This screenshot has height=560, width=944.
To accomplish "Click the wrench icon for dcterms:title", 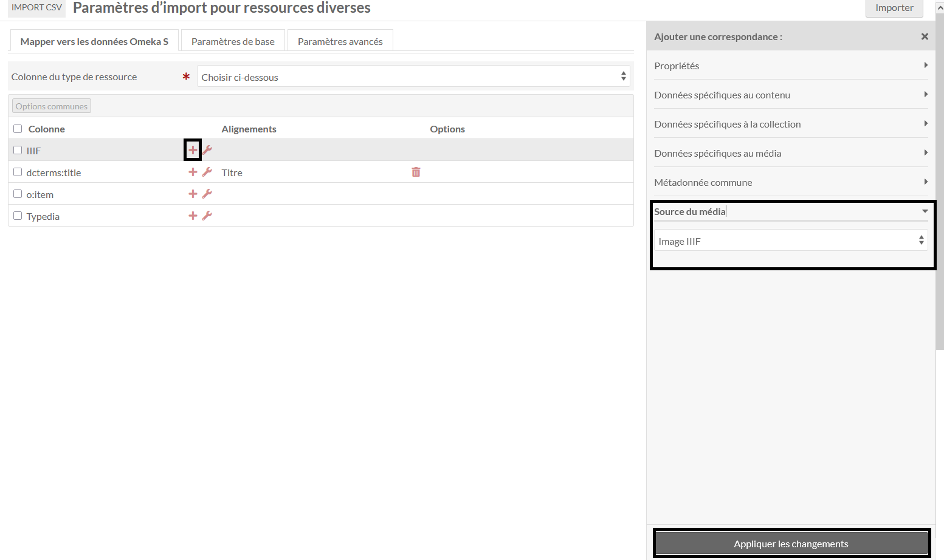I will [207, 172].
